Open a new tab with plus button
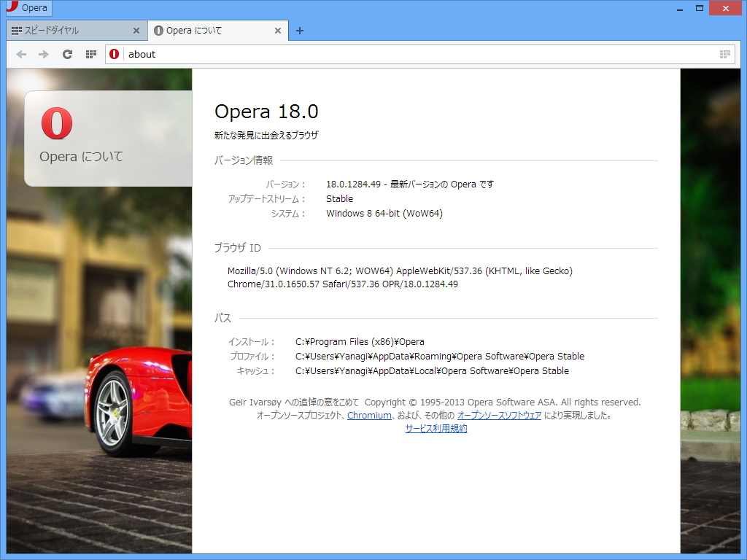This screenshot has height=560, width=747. coord(300,31)
